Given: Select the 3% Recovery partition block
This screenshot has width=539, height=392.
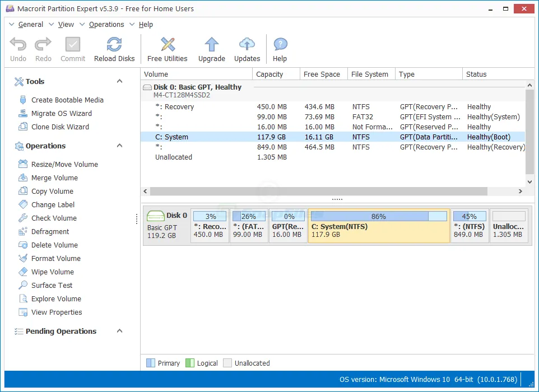Looking at the screenshot, I should [210, 225].
